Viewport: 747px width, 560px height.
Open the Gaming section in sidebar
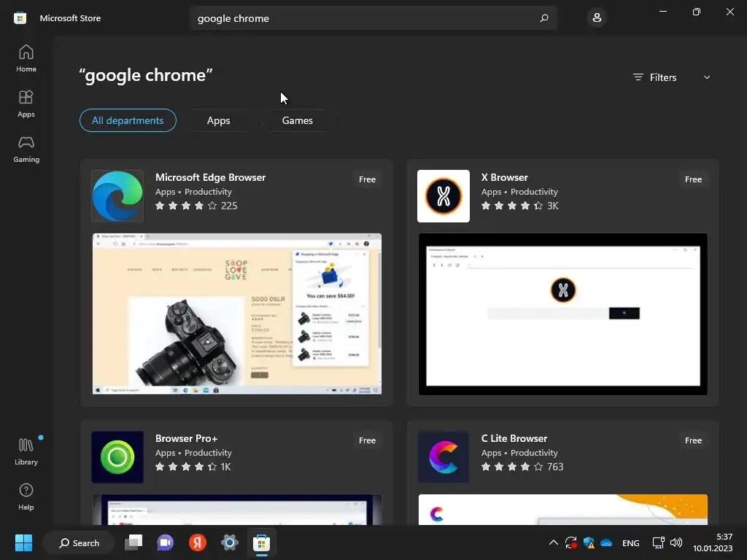click(26, 149)
